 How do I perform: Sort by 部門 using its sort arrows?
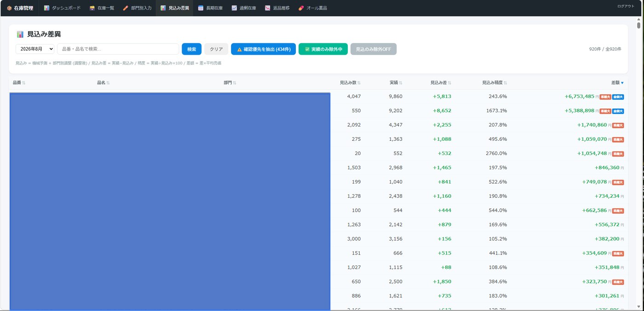[235, 83]
